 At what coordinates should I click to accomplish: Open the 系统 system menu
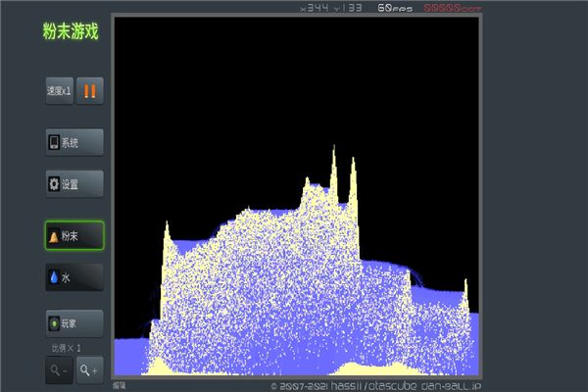[x=74, y=142]
